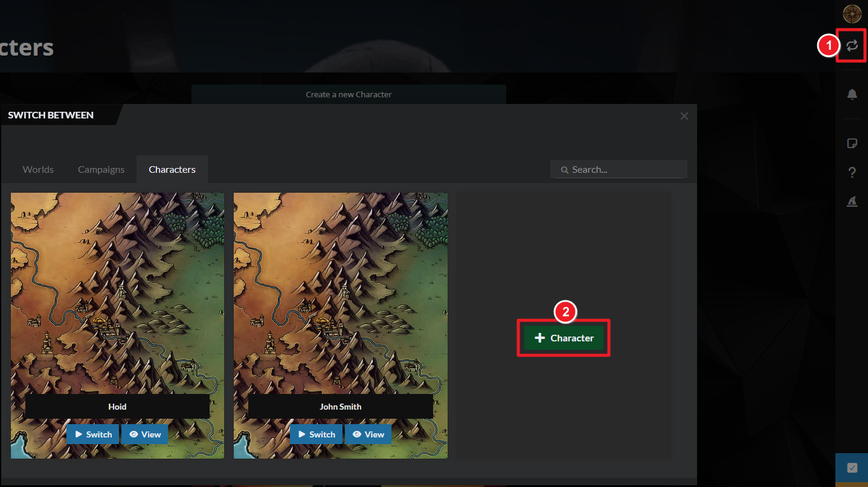The height and width of the screenshot is (487, 868).
Task: Click the compass globe icon at top
Action: (852, 13)
